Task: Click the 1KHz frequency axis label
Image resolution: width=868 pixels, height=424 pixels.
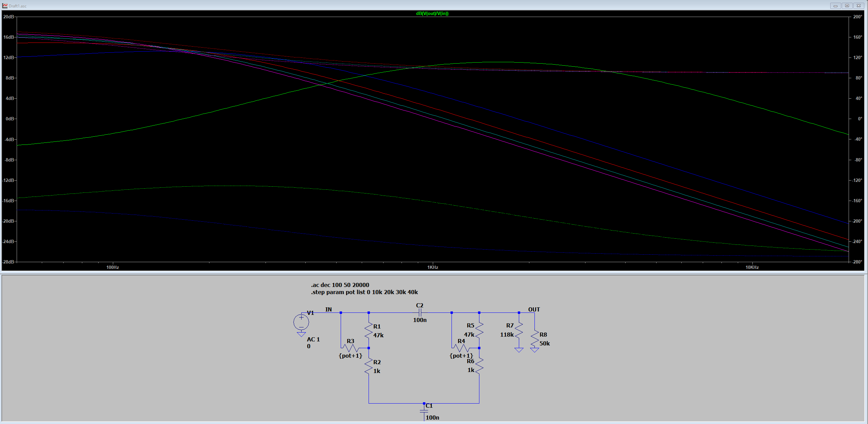Action: coord(432,267)
